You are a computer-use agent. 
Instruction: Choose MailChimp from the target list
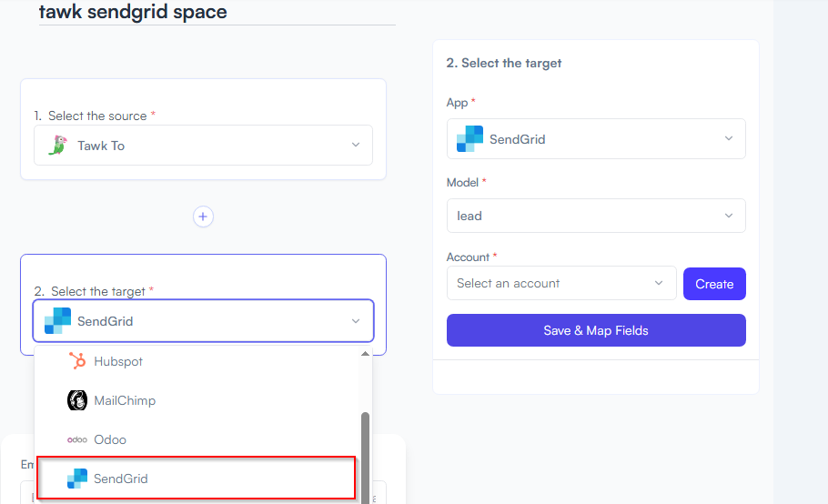point(197,400)
